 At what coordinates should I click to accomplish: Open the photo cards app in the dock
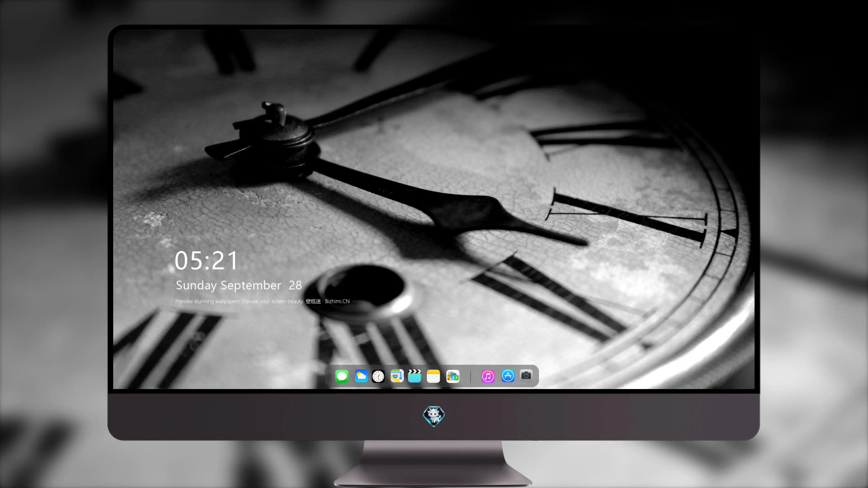tap(453, 376)
